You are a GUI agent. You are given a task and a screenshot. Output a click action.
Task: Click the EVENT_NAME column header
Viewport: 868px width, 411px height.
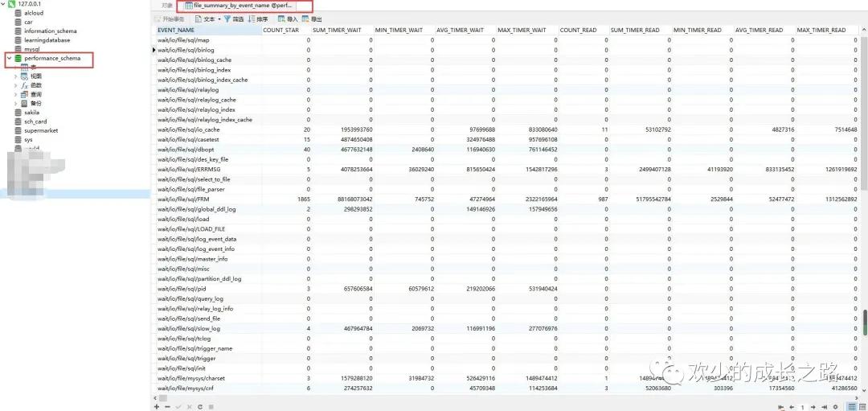[176, 30]
